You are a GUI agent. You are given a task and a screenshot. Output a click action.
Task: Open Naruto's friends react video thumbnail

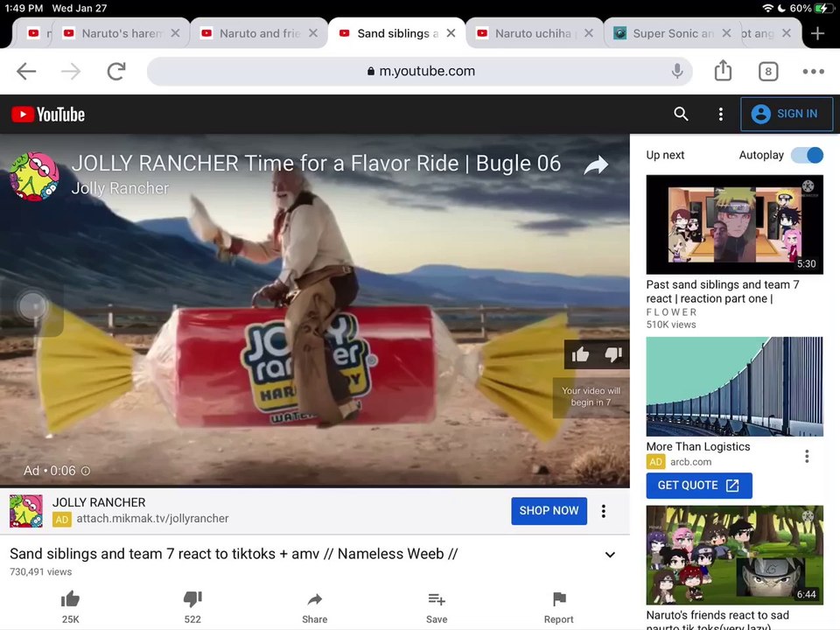coord(734,555)
